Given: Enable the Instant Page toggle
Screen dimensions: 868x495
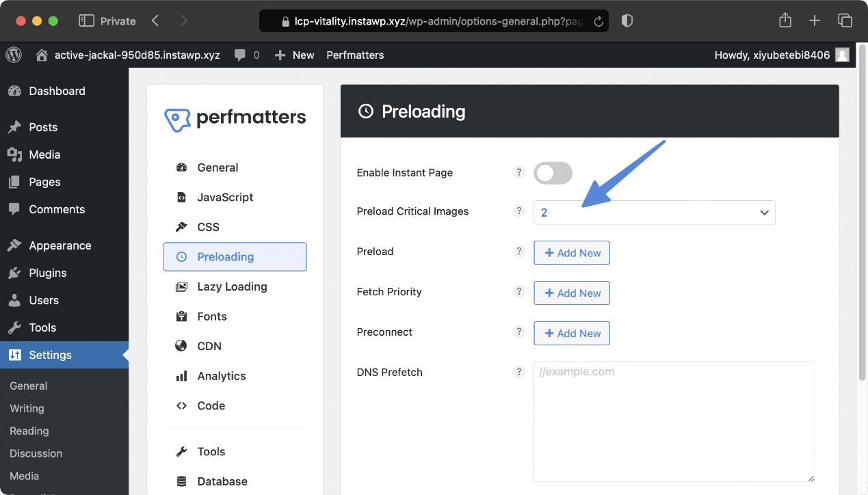Looking at the screenshot, I should 553,172.
